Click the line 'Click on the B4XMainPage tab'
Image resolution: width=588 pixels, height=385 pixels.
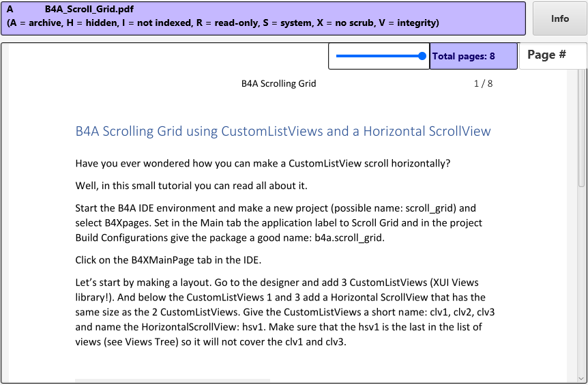tap(168, 260)
